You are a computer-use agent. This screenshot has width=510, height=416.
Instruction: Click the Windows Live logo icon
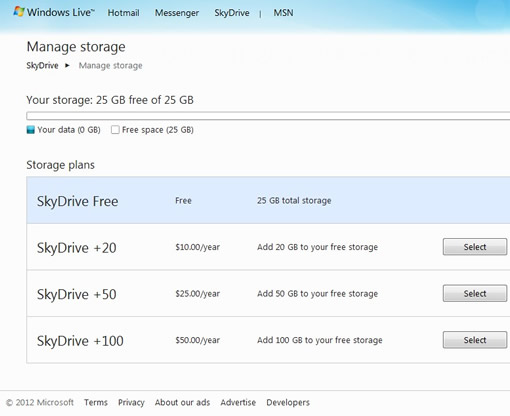[19, 11]
